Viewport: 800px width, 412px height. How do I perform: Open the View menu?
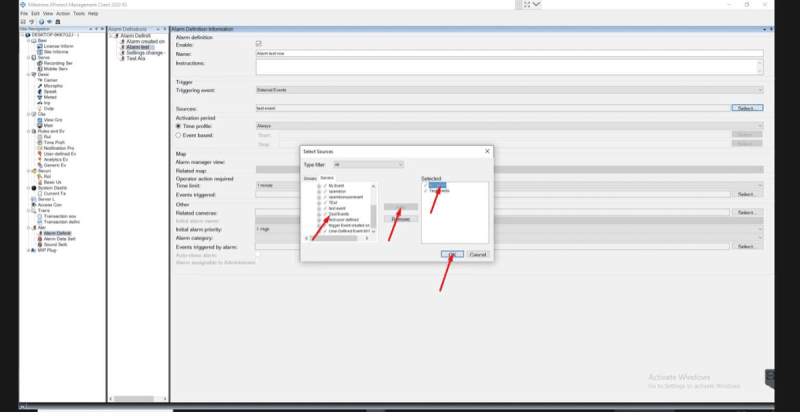click(48, 14)
